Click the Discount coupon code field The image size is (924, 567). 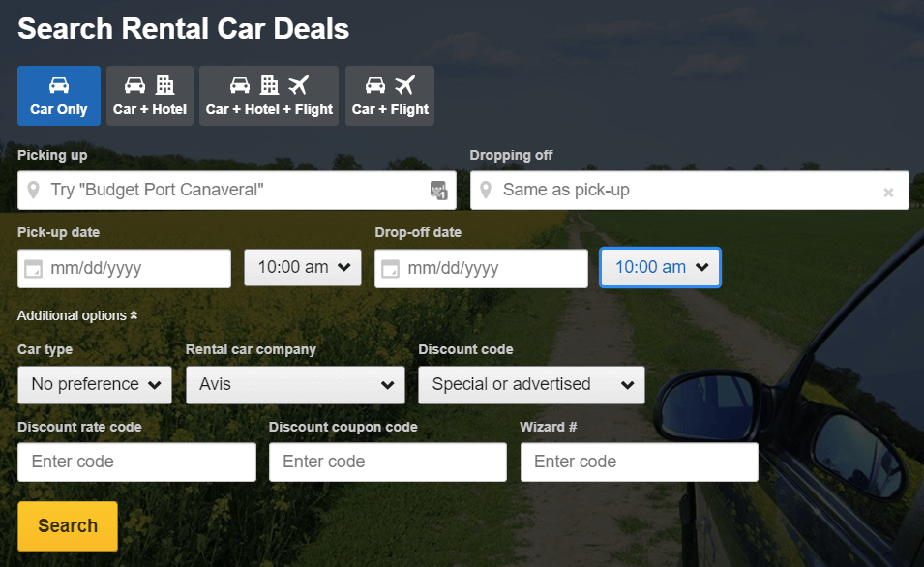click(x=388, y=462)
